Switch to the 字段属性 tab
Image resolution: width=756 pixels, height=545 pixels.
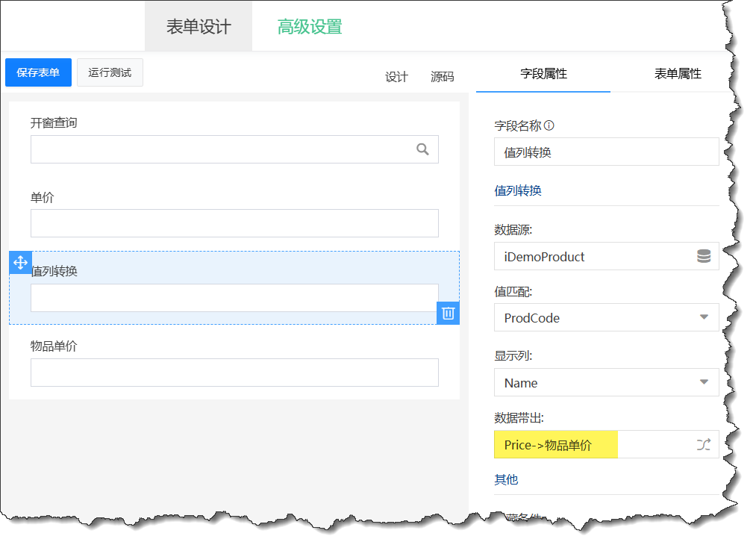543,74
